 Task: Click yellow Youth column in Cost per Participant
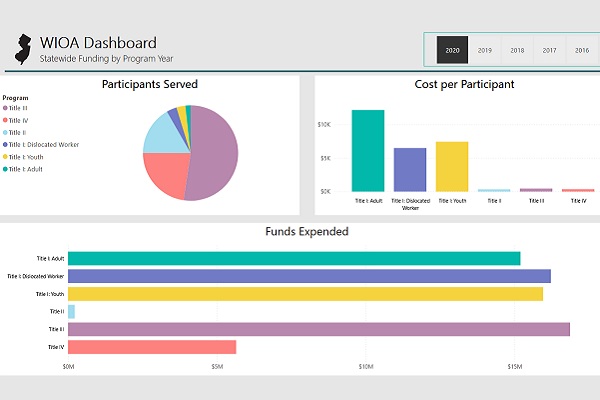tap(452, 167)
